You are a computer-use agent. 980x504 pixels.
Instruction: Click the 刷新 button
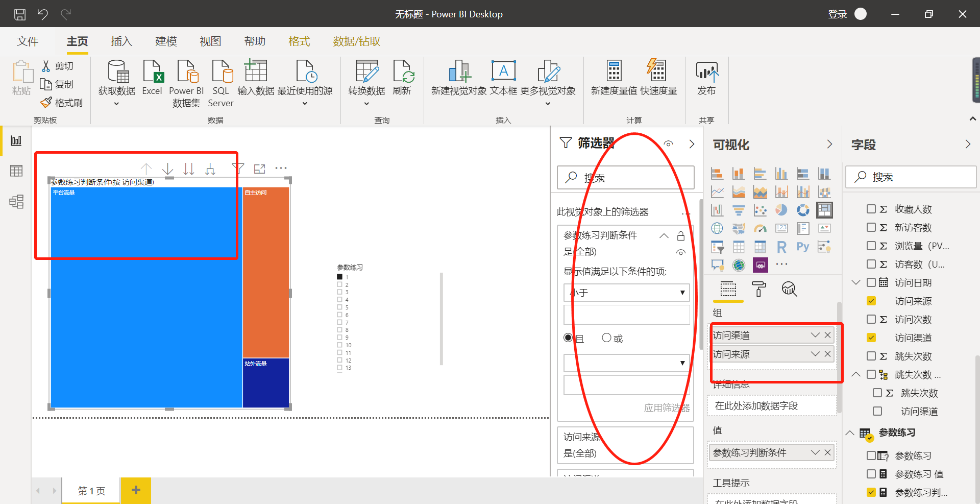point(402,78)
